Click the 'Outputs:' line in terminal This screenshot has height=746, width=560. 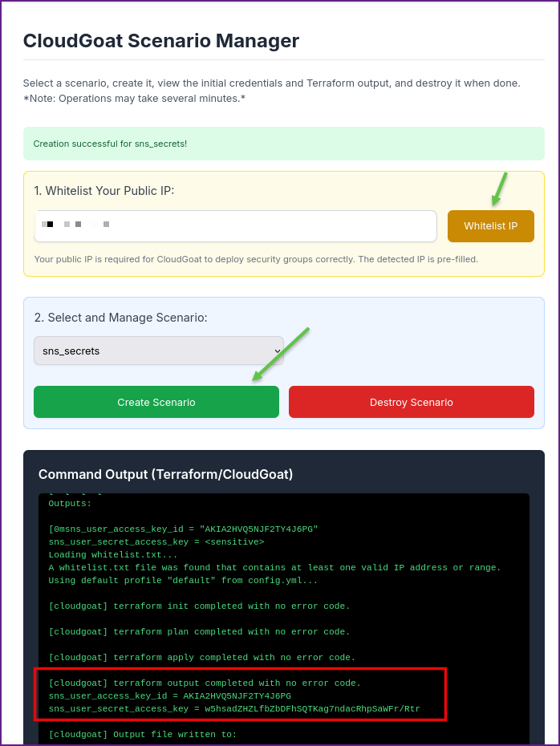70,504
